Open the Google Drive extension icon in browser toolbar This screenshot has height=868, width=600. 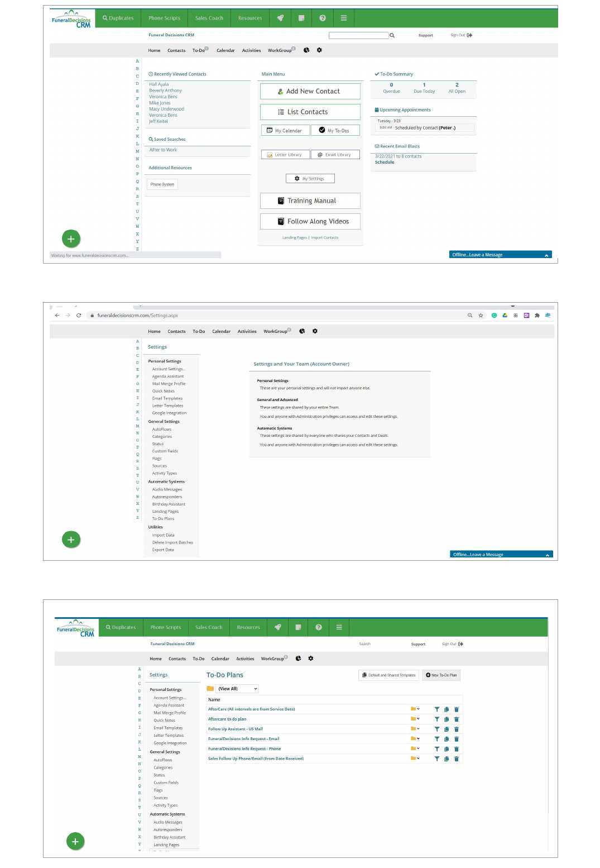[505, 316]
